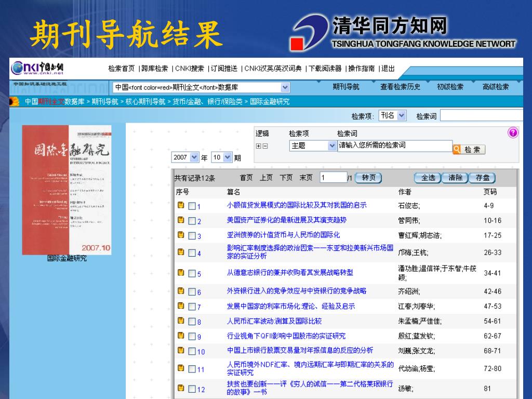532x399 pixels.
Task: Click the sunflower icon beside breadcrumb
Action: 14,101
